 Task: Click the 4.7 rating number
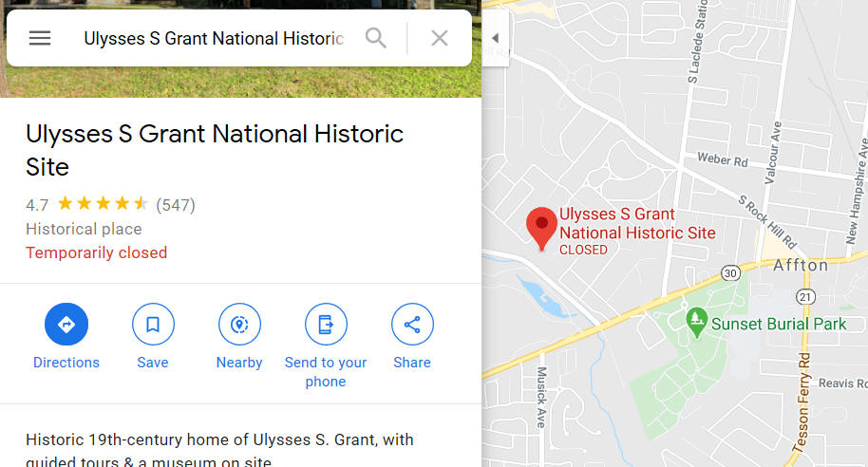point(37,205)
